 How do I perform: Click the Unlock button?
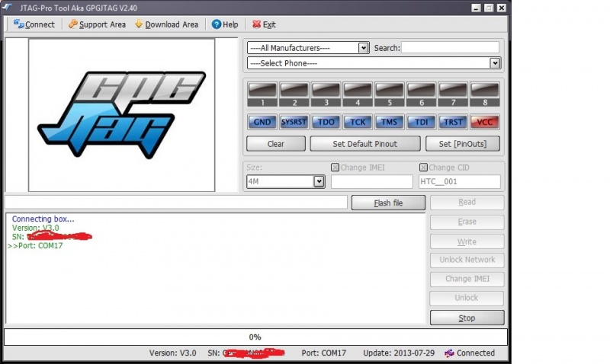coord(467,298)
